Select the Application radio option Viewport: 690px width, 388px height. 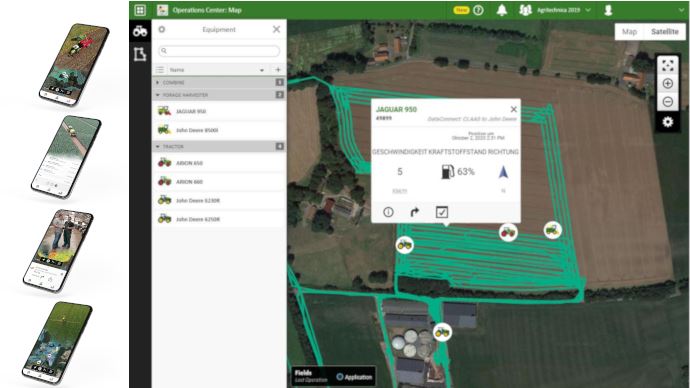coord(340,377)
